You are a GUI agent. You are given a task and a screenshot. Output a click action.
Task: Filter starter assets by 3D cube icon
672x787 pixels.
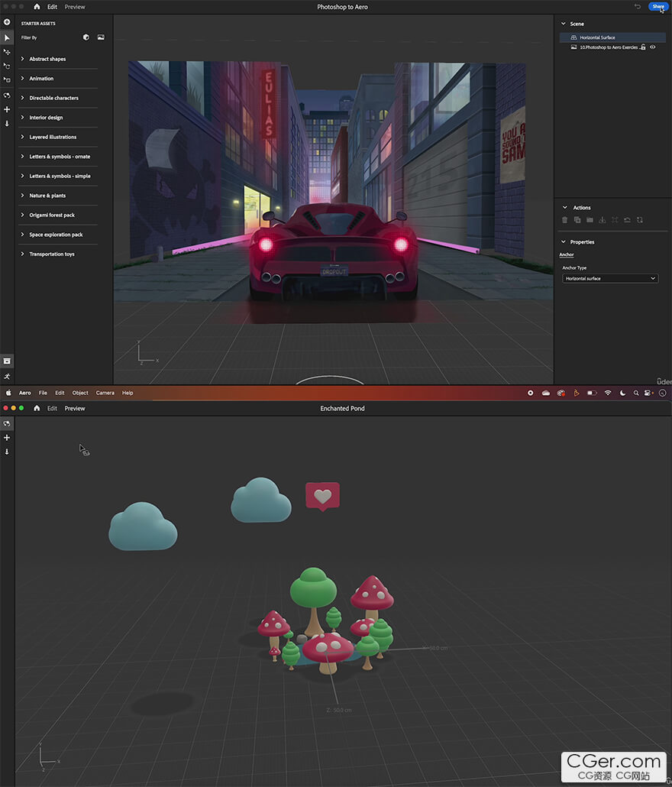(86, 37)
